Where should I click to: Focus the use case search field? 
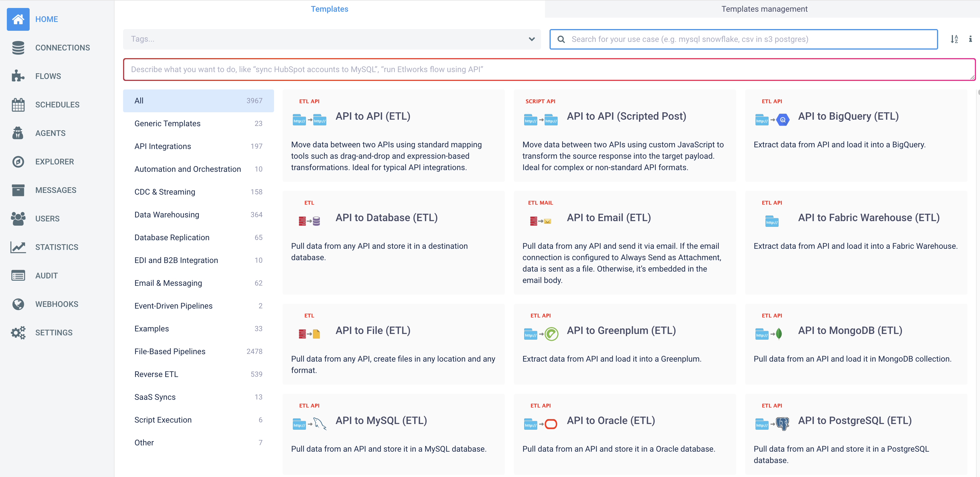(x=743, y=39)
